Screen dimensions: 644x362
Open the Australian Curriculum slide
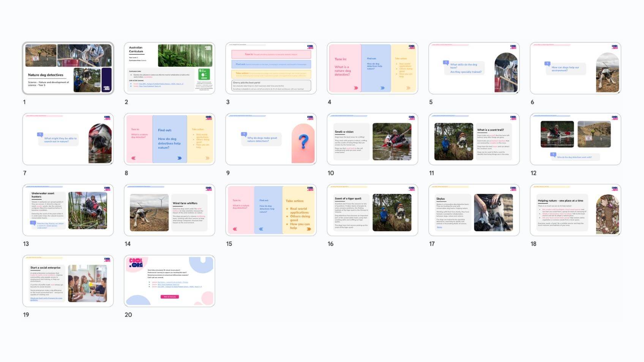(x=169, y=68)
